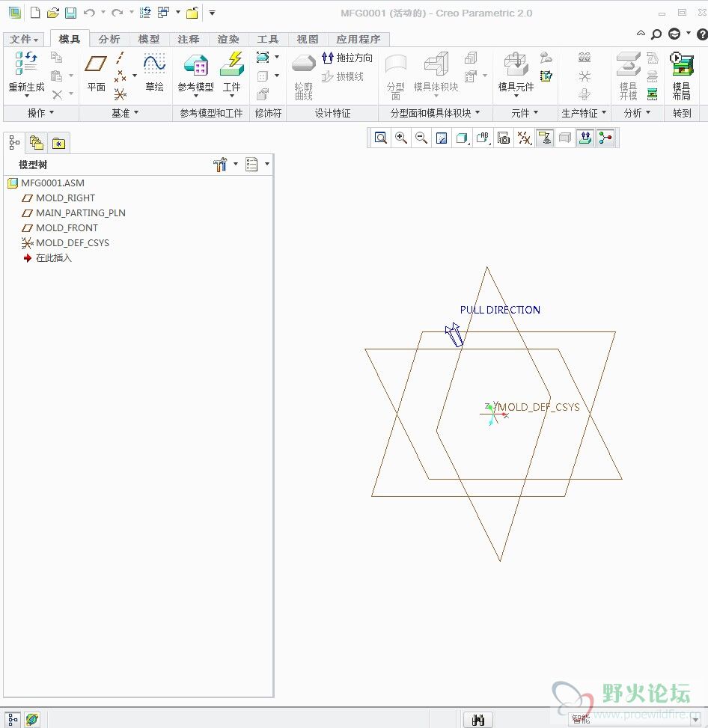Toggle the spin center display icon
Image resolution: width=708 pixels, height=728 pixels.
pos(605,138)
